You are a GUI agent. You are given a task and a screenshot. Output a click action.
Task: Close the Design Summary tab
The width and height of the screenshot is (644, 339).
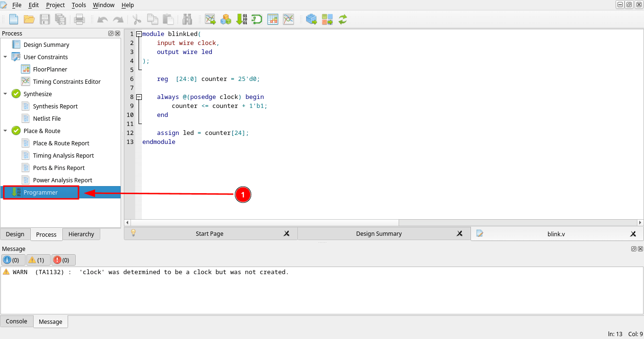460,234
